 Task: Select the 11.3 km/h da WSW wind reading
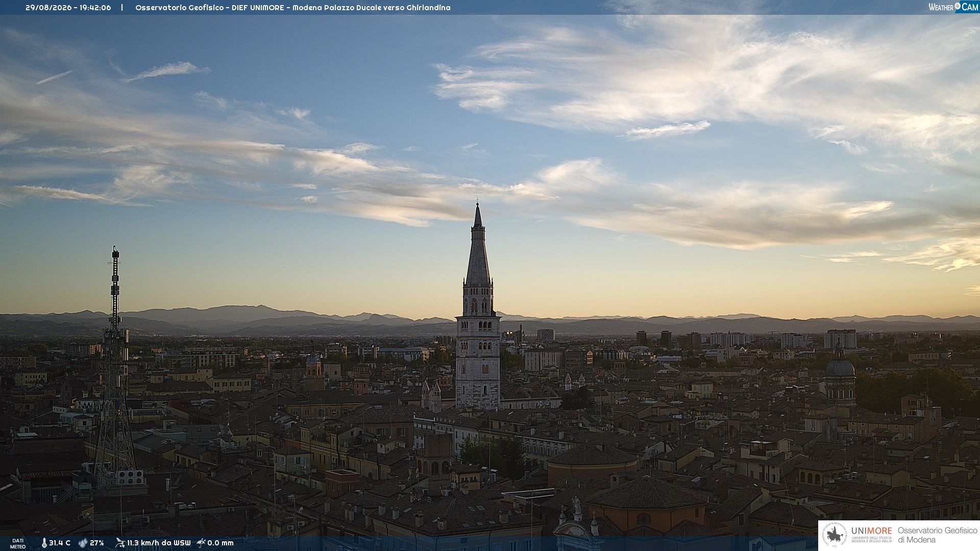(159, 543)
